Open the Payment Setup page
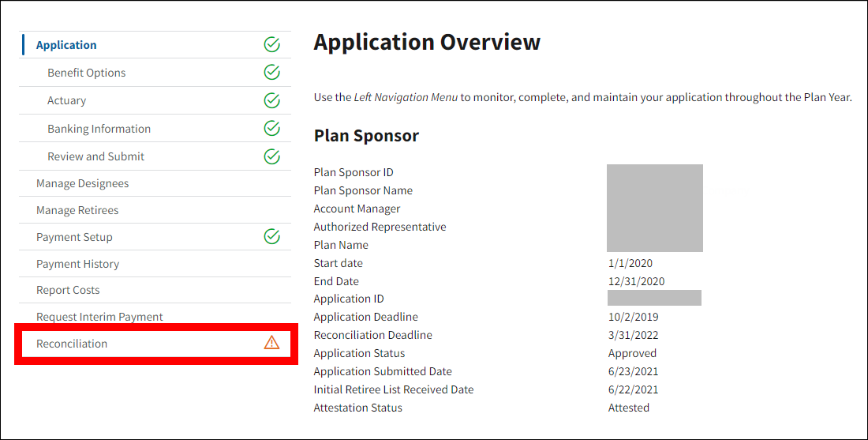 pyautogui.click(x=74, y=237)
